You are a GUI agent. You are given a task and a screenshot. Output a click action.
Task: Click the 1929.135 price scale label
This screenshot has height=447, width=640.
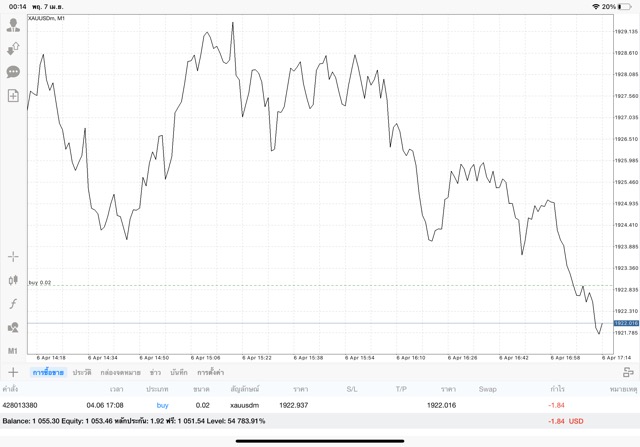626,31
